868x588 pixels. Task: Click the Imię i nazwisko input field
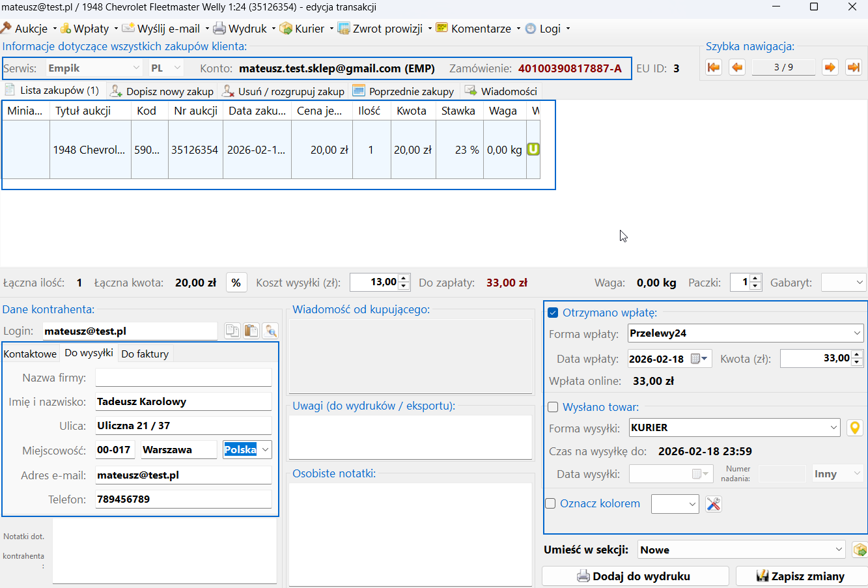click(183, 402)
